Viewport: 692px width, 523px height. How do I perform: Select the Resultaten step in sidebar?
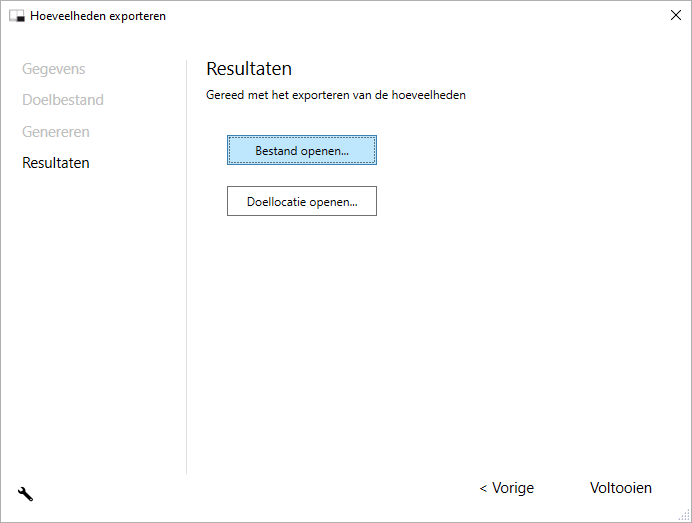coord(56,163)
